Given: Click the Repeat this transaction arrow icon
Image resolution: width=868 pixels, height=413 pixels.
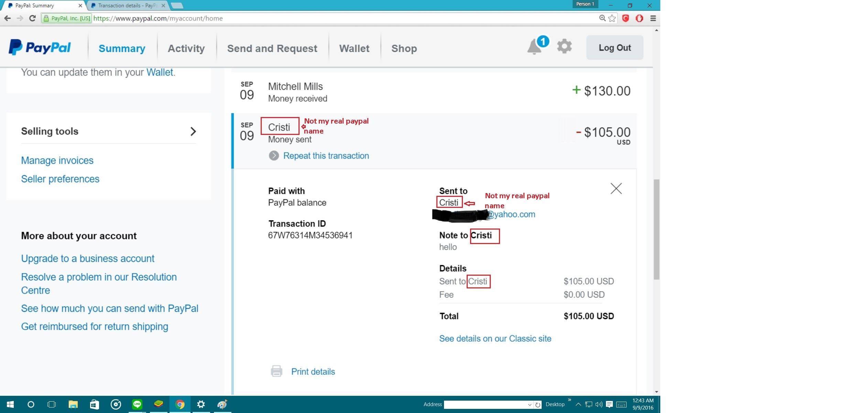Looking at the screenshot, I should (274, 156).
